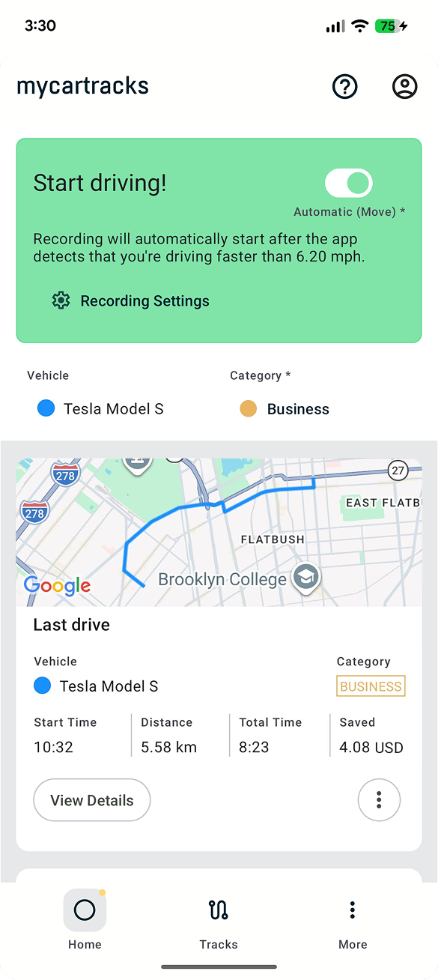Open the help question mark icon
Viewport: 438px width, 980px height.
[345, 86]
